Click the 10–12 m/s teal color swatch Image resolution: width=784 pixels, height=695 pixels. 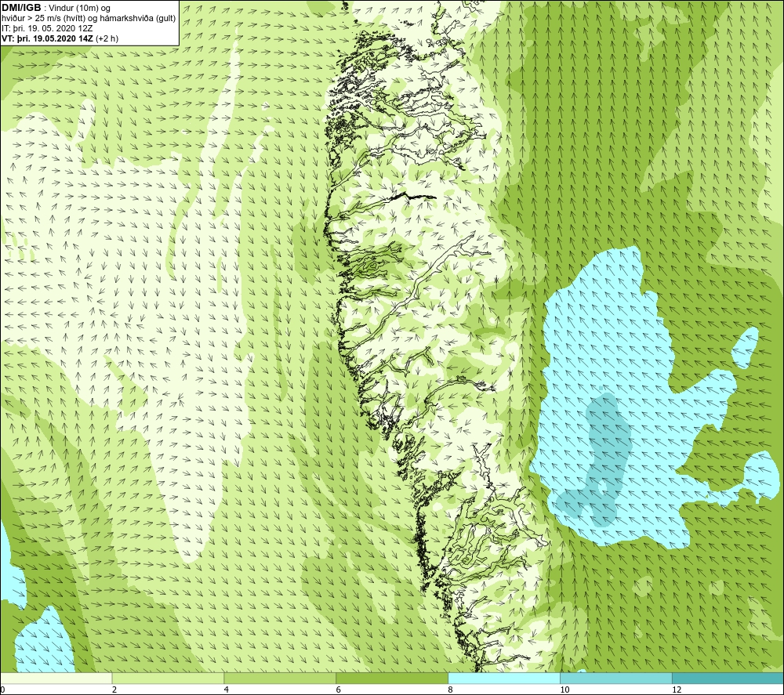616,679
